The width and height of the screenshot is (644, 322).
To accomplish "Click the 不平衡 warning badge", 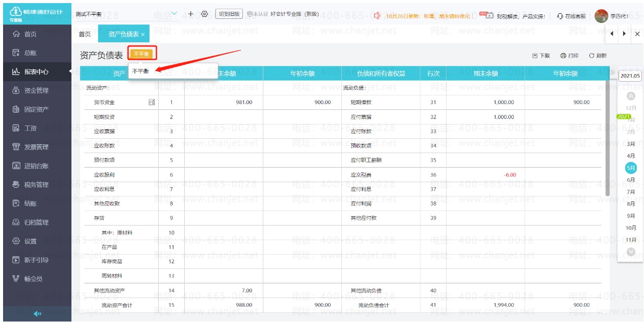I will click(142, 54).
